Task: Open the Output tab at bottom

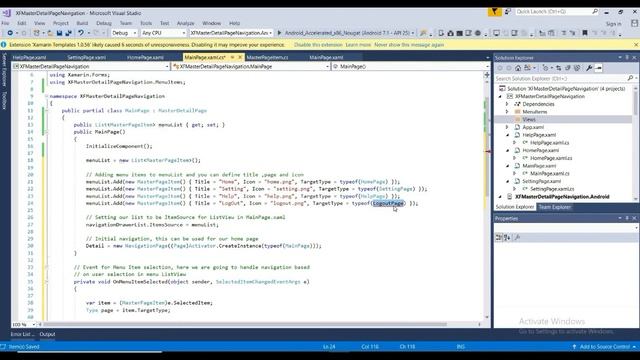Action: click(x=47, y=334)
